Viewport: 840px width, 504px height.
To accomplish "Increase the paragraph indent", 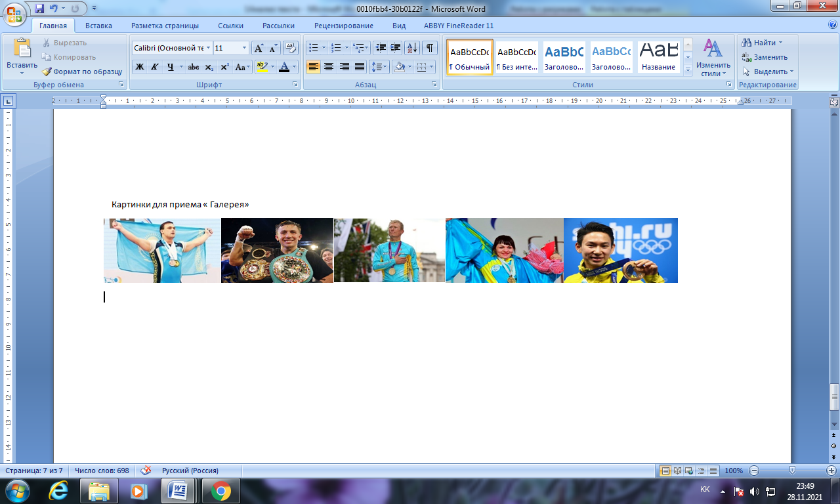I will [396, 48].
